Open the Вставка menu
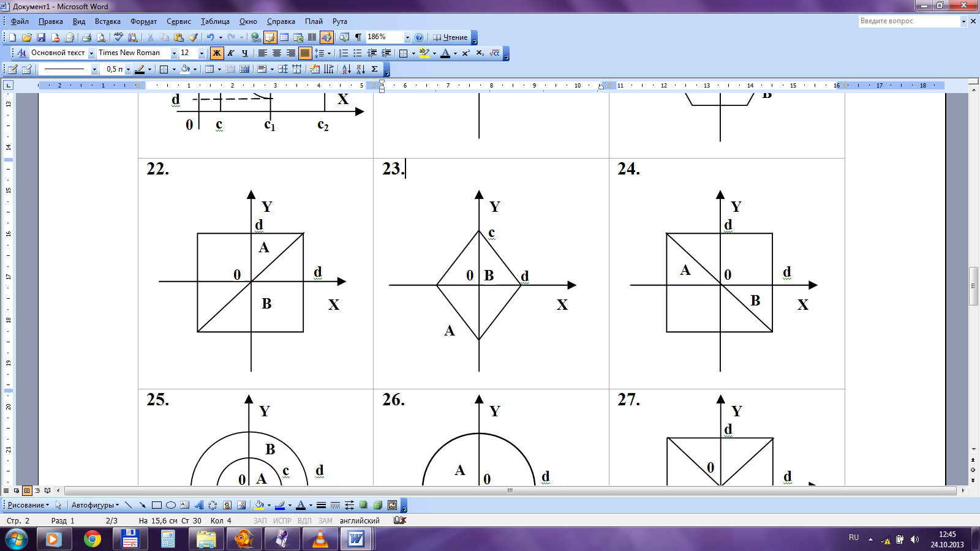Screen dimensions: 980x551 click(x=107, y=21)
